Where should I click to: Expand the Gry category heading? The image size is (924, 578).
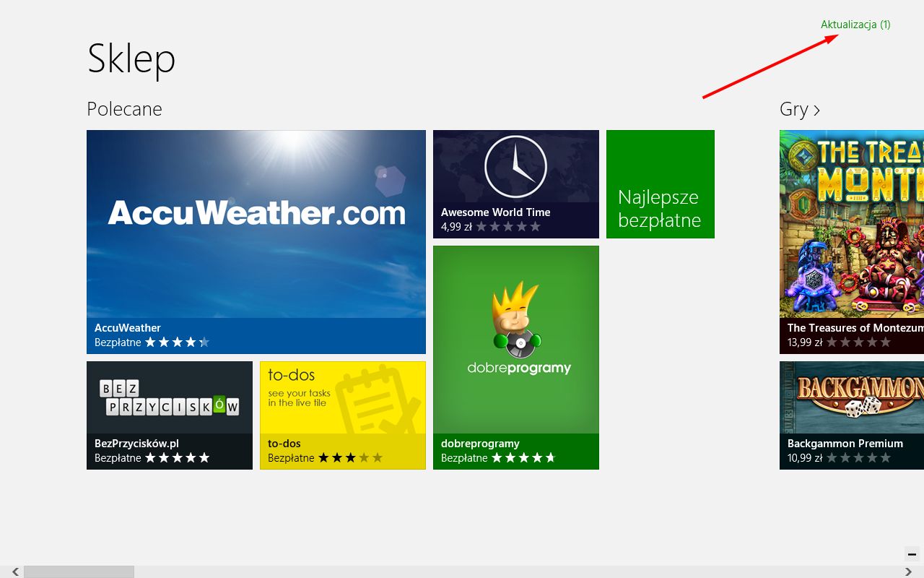pos(800,109)
